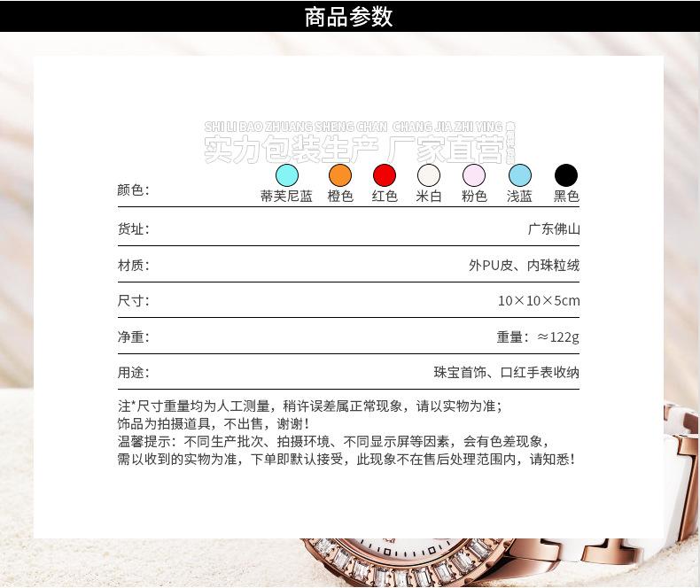The height and width of the screenshot is (588, 700).
Task: Select the pink 粉色 color swatch
Action: [x=474, y=175]
